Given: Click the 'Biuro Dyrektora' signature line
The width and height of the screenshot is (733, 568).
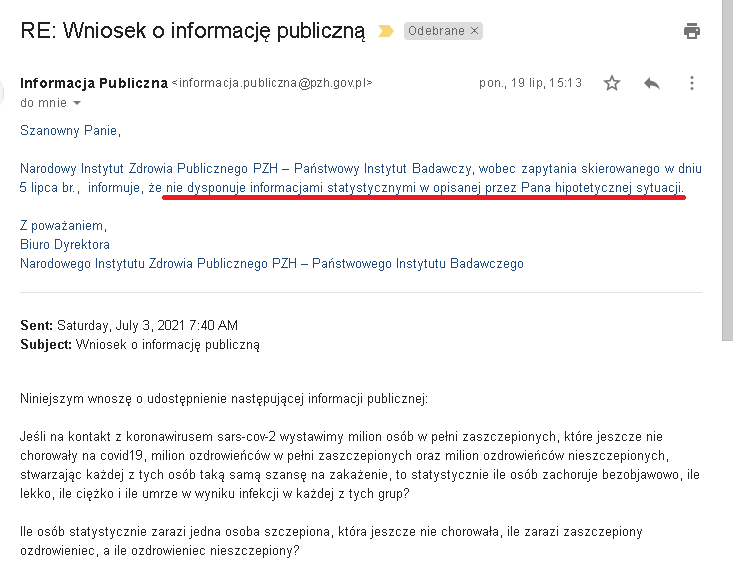Looking at the screenshot, I should click(x=65, y=244).
